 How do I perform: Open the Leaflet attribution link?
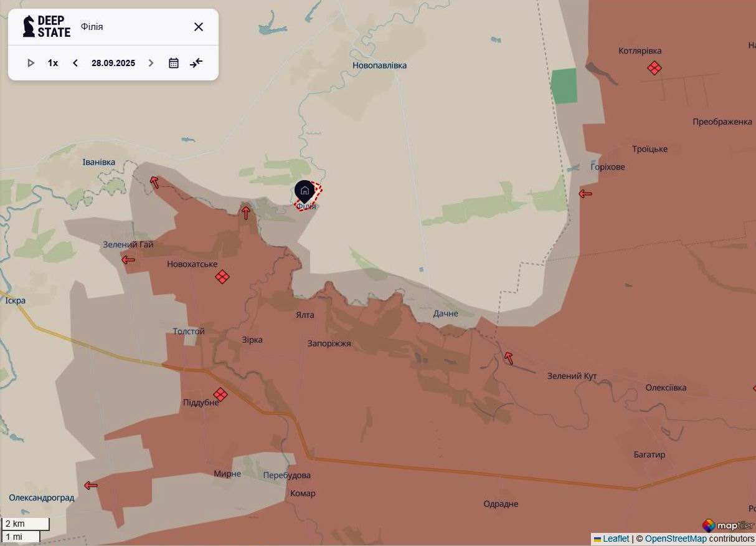(x=615, y=539)
